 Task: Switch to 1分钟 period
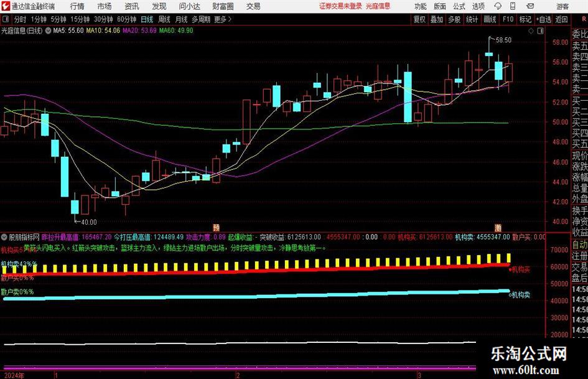click(39, 19)
